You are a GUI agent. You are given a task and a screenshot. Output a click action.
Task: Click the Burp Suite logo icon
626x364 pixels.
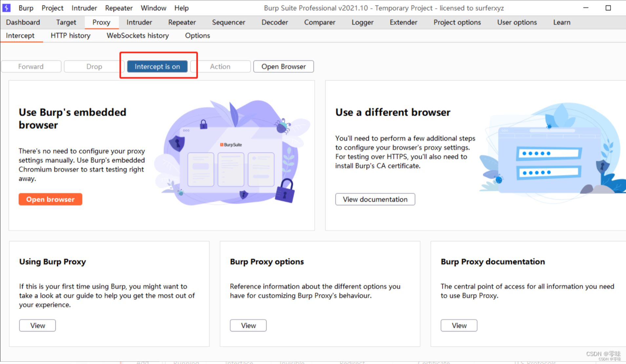pos(7,8)
